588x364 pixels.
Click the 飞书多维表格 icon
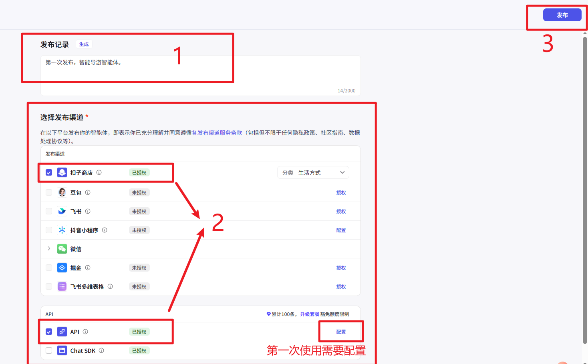(62, 286)
